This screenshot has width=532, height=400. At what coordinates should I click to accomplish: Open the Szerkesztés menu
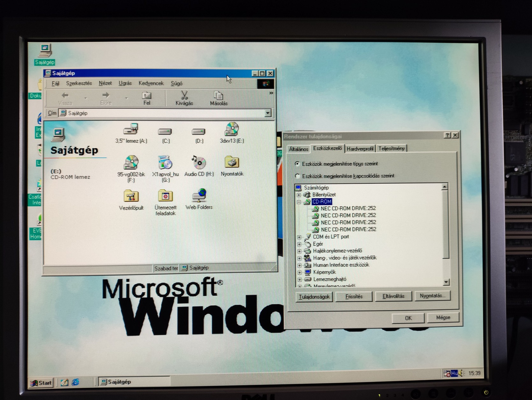79,83
